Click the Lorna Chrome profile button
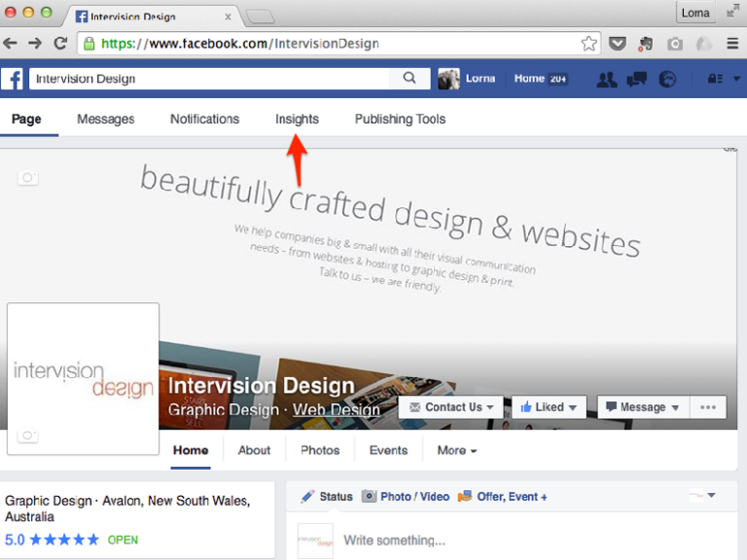The height and width of the screenshot is (560, 747). [695, 13]
